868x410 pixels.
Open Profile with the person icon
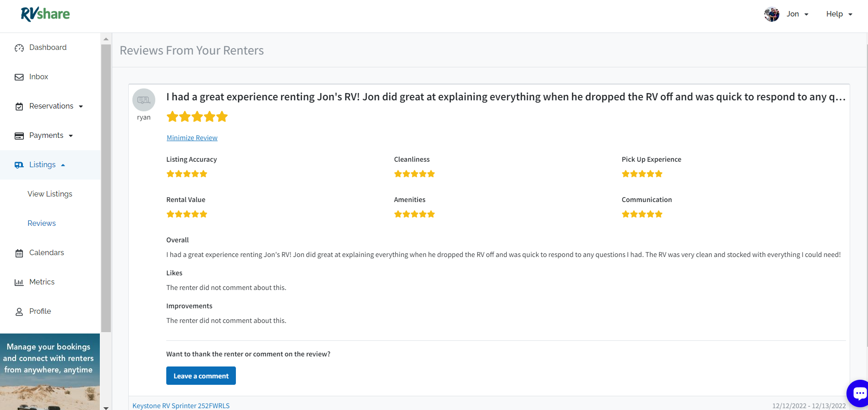19,311
